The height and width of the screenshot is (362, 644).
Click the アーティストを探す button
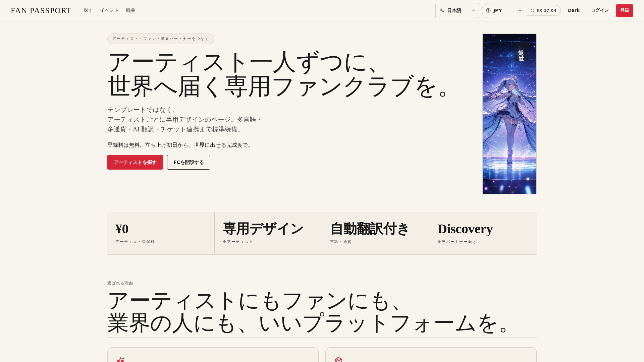coord(135,162)
